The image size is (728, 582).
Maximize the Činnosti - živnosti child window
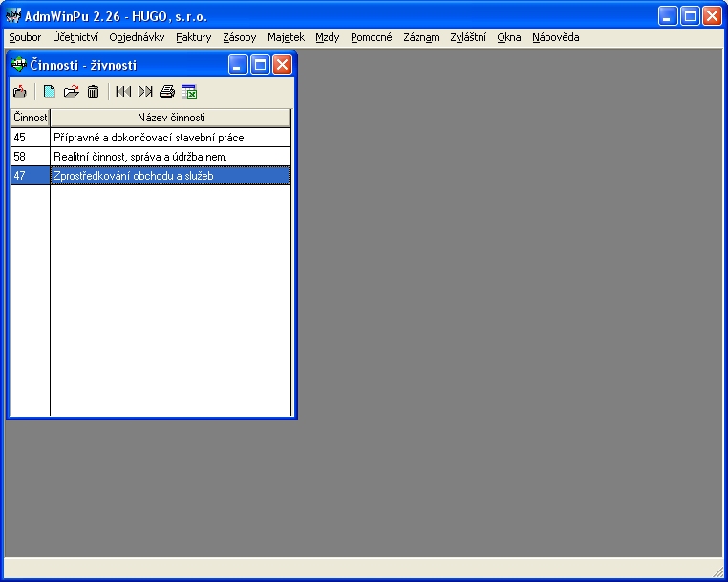[261, 65]
